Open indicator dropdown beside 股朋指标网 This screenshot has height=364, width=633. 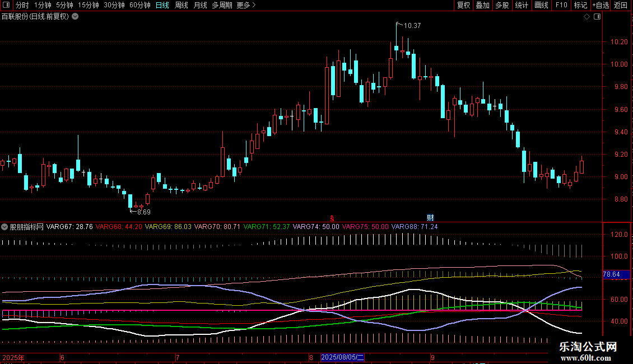pos(4,227)
